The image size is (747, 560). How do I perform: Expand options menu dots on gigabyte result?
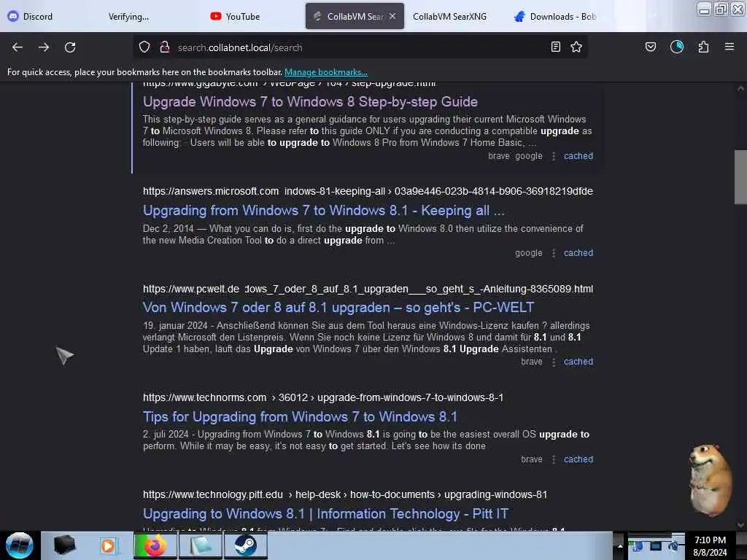point(553,156)
